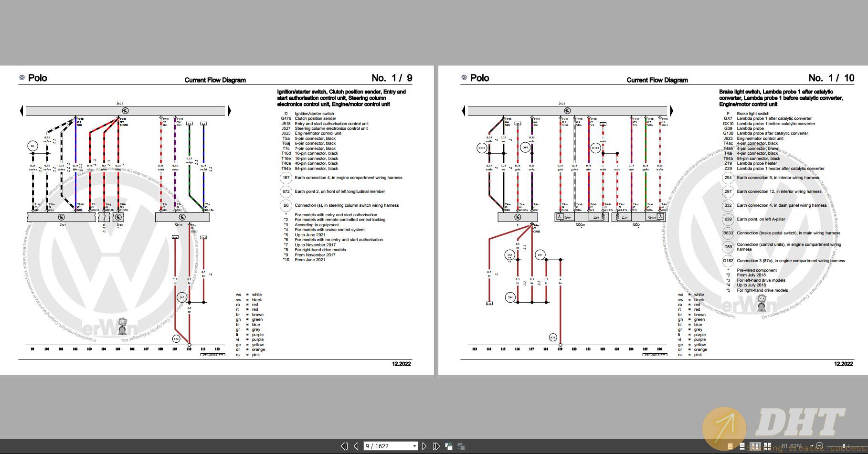Switch to single page view

(730, 446)
